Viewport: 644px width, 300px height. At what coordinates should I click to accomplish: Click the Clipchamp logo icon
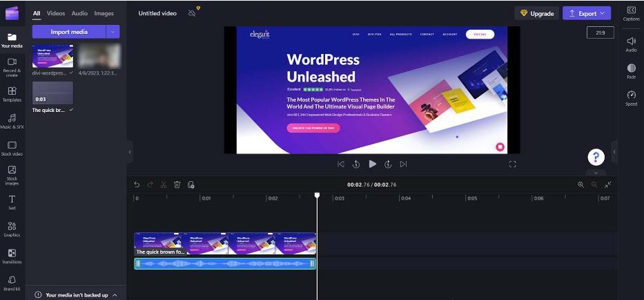click(12, 12)
